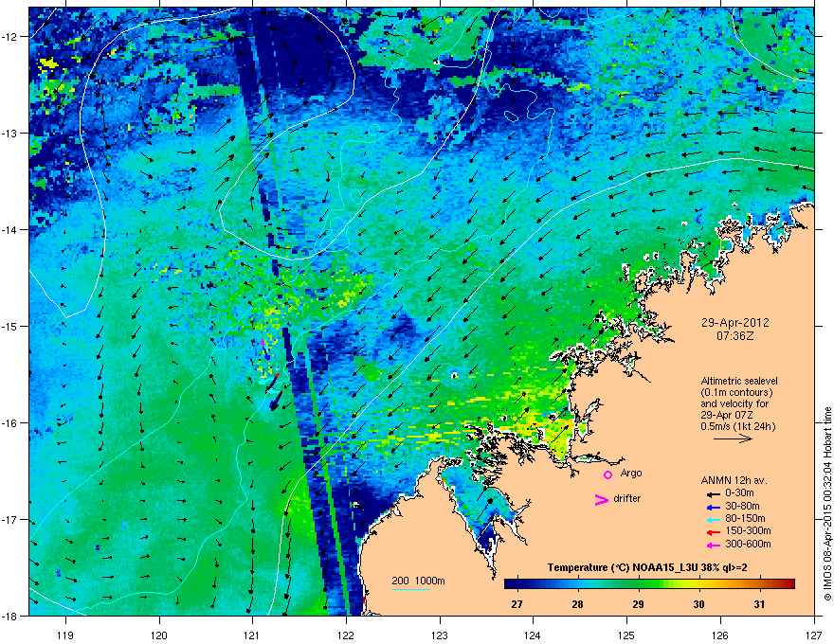Image resolution: width=834 pixels, height=644 pixels.
Task: Select the red 150-300m arrow in legend
Action: (x=714, y=532)
